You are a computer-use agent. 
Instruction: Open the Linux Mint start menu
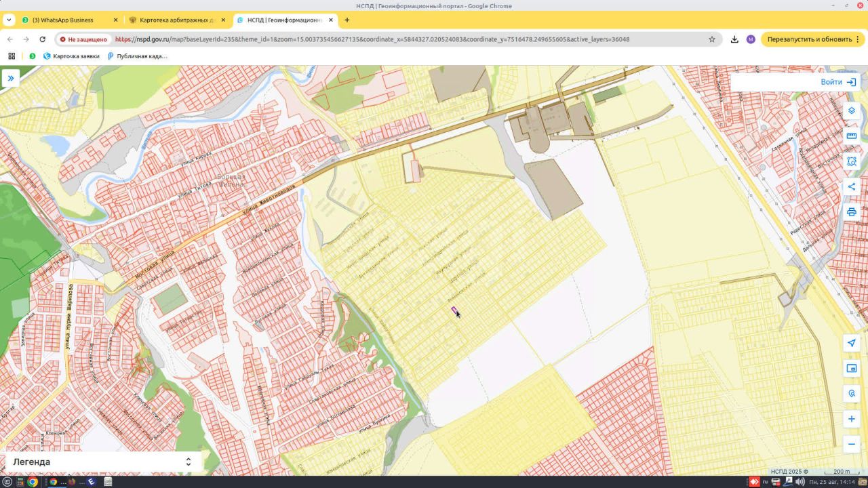[x=7, y=482]
